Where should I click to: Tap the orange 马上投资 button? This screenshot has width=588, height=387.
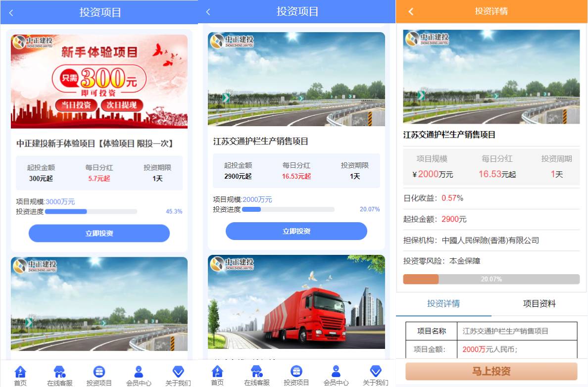(491, 371)
